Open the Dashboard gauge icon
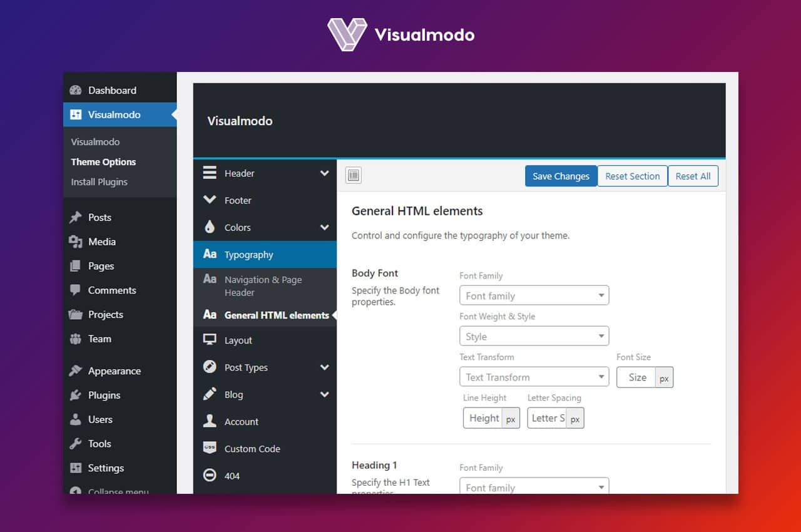The image size is (801, 532). [x=75, y=90]
